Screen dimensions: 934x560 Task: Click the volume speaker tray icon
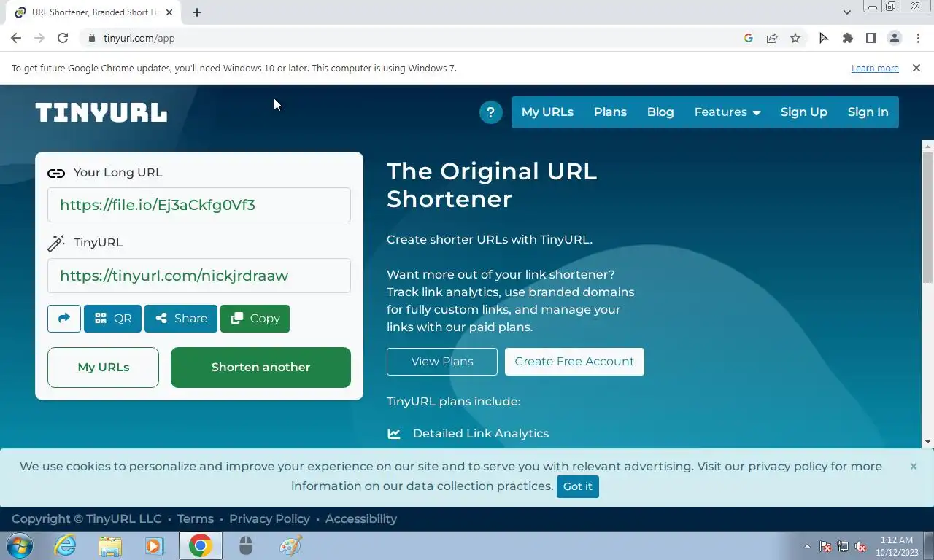(x=860, y=546)
